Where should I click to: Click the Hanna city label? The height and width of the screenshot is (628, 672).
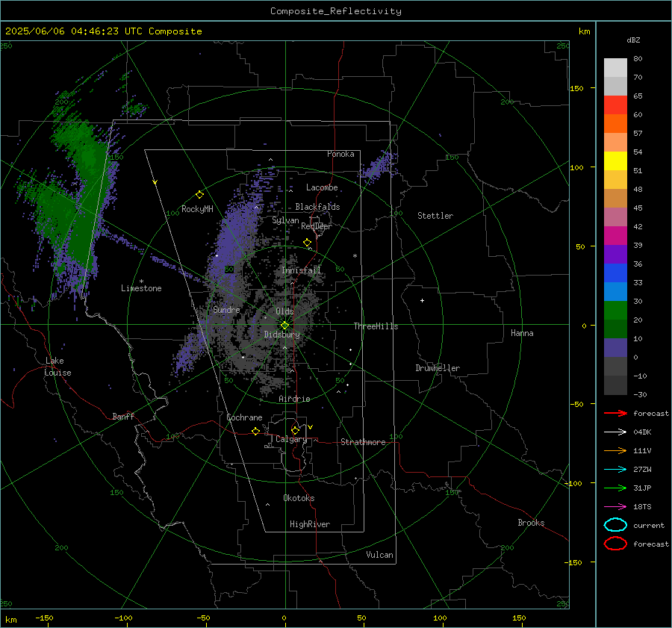point(522,333)
